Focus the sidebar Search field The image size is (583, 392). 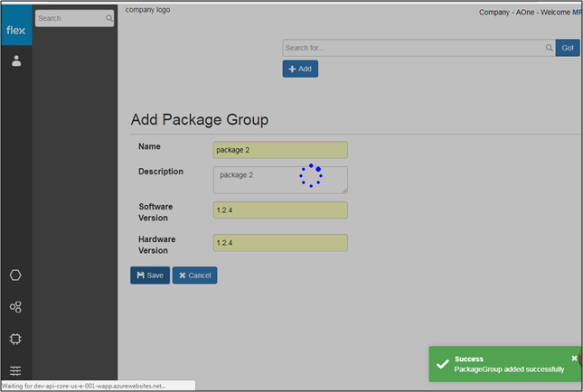pos(74,18)
